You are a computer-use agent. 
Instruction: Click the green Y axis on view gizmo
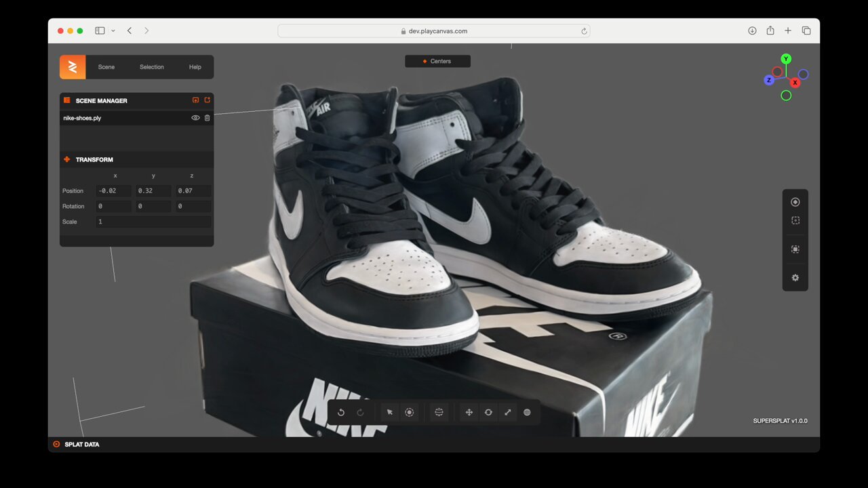pos(786,59)
